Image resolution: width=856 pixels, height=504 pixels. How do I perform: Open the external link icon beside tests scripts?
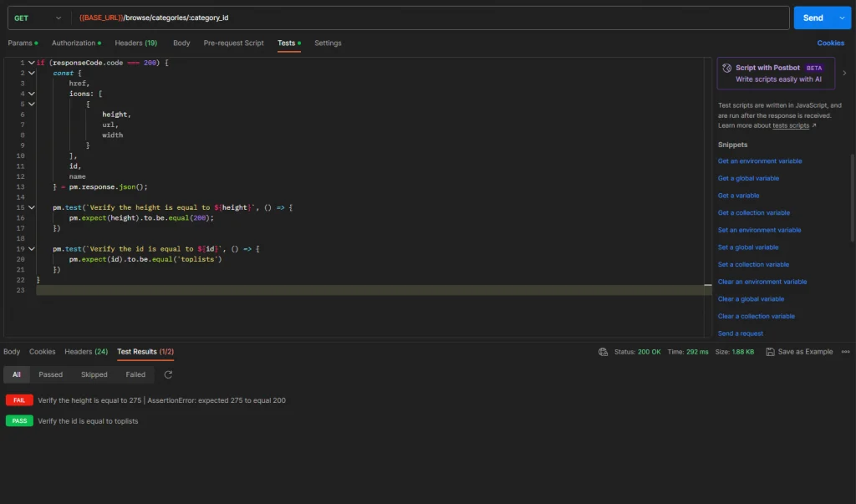pyautogui.click(x=814, y=125)
